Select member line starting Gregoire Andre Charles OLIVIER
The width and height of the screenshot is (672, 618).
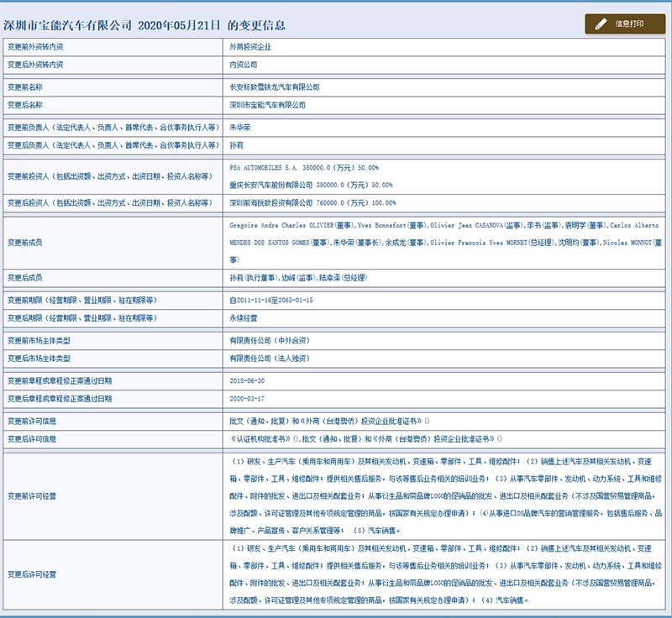pyautogui.click(x=444, y=225)
